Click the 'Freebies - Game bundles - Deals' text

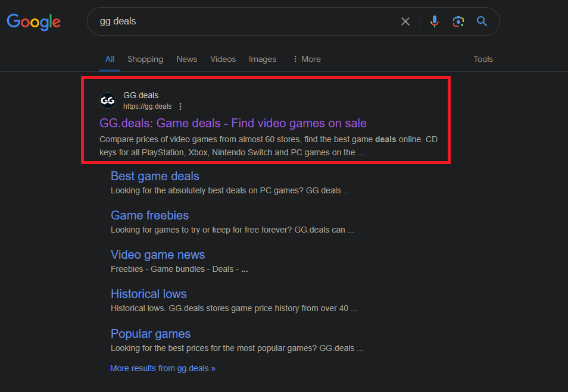pyautogui.click(x=179, y=269)
